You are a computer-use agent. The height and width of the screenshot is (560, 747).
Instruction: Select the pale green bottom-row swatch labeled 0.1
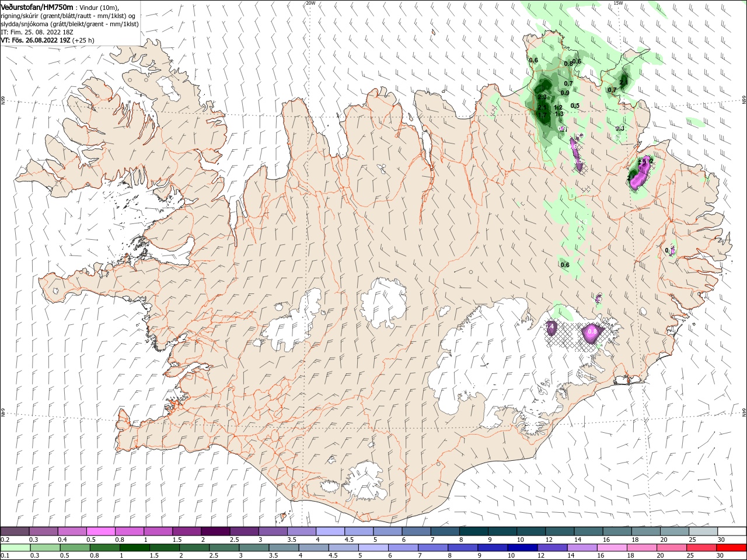16,548
